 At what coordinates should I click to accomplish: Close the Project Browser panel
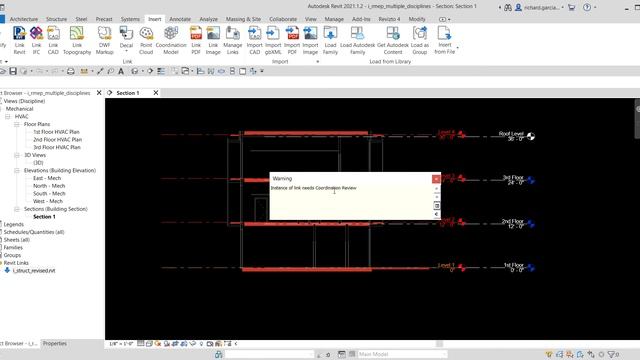point(99,93)
